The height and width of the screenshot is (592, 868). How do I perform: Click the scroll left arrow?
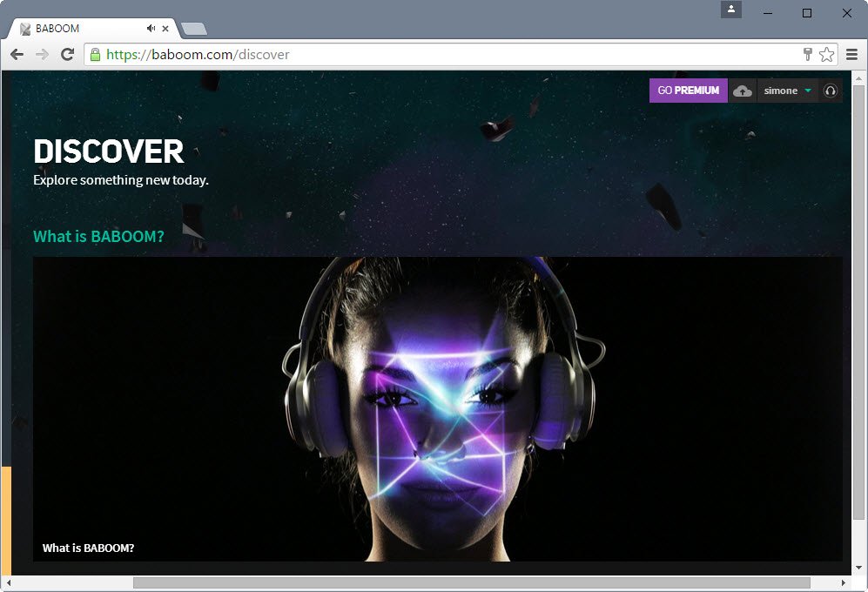(9, 582)
